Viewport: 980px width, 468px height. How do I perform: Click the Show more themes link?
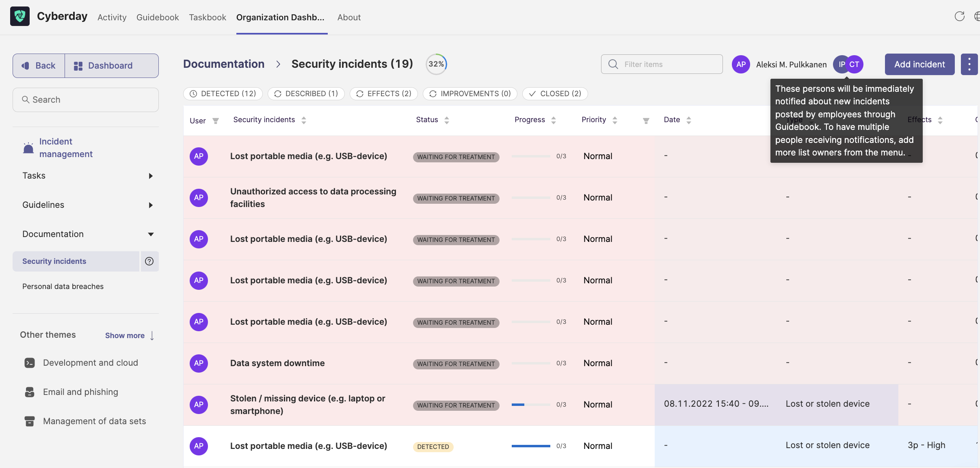[x=129, y=336]
